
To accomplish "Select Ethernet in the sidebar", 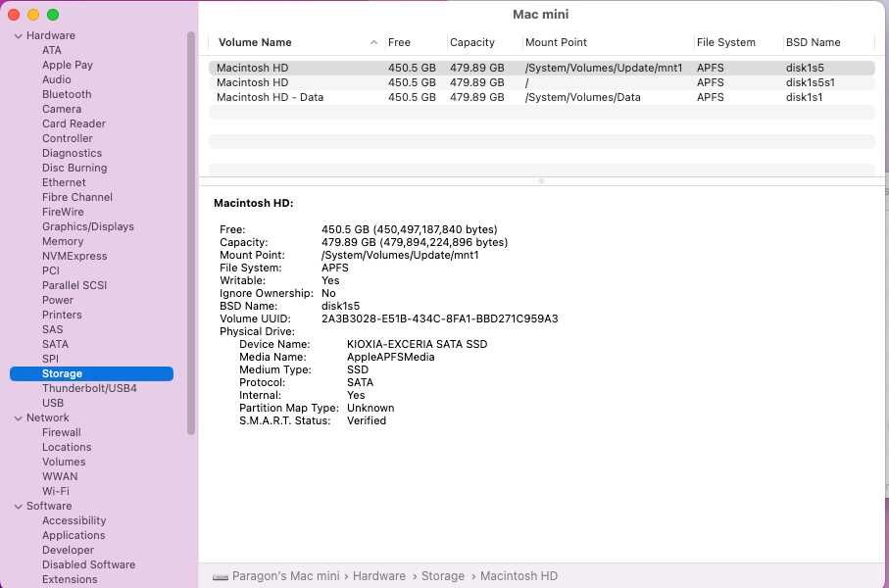I will (64, 182).
